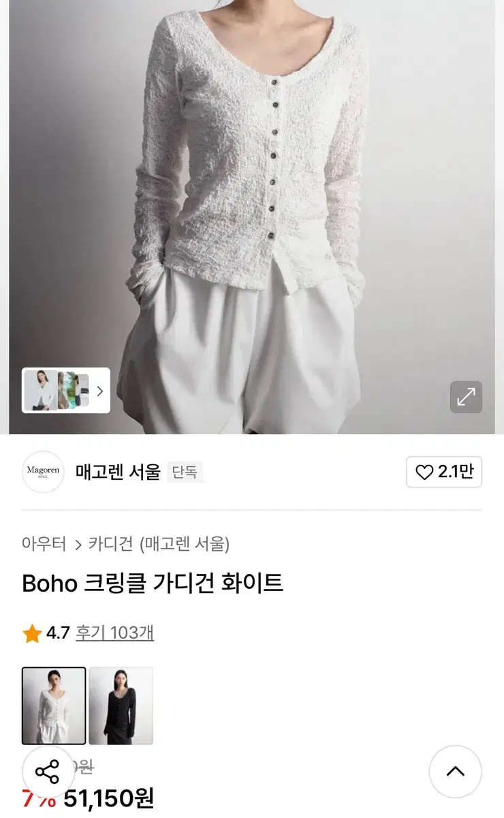The width and height of the screenshot is (504, 818).
Task: Tap the 단독 exclusive badge
Action: (x=185, y=472)
